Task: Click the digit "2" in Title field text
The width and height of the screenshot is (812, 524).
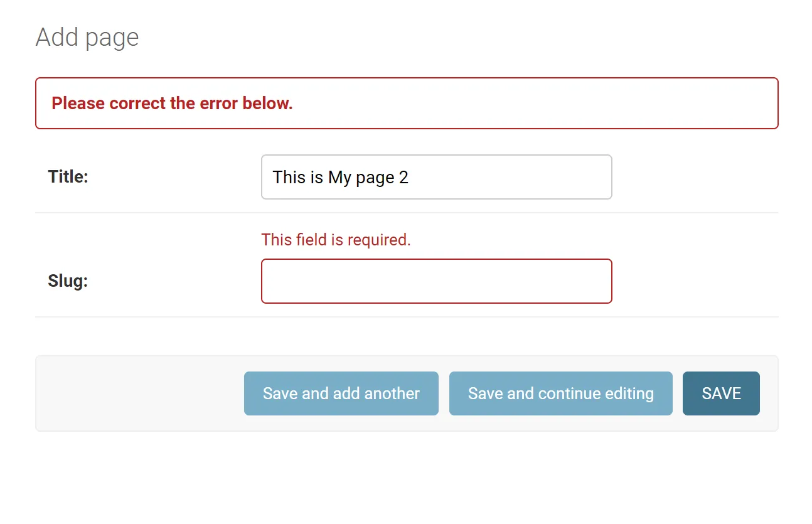Action: tap(403, 178)
